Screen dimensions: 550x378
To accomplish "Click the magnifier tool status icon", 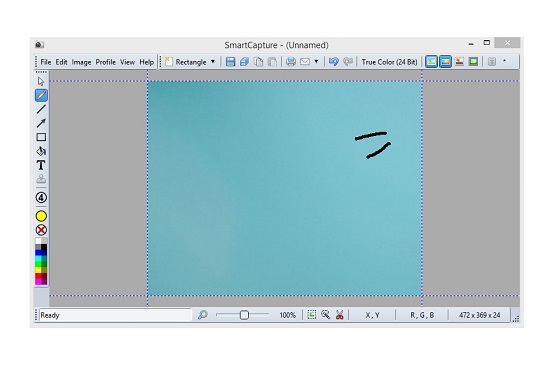I will tap(326, 315).
